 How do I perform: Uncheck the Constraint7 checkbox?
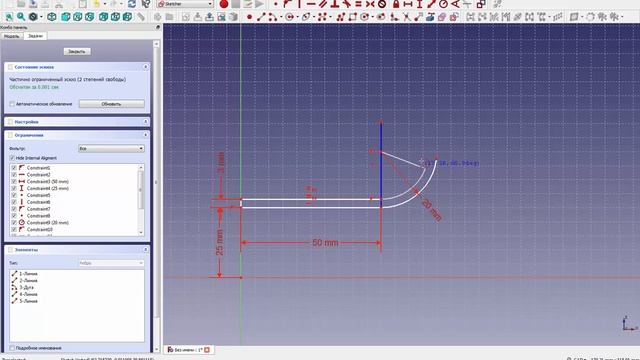coord(14,209)
